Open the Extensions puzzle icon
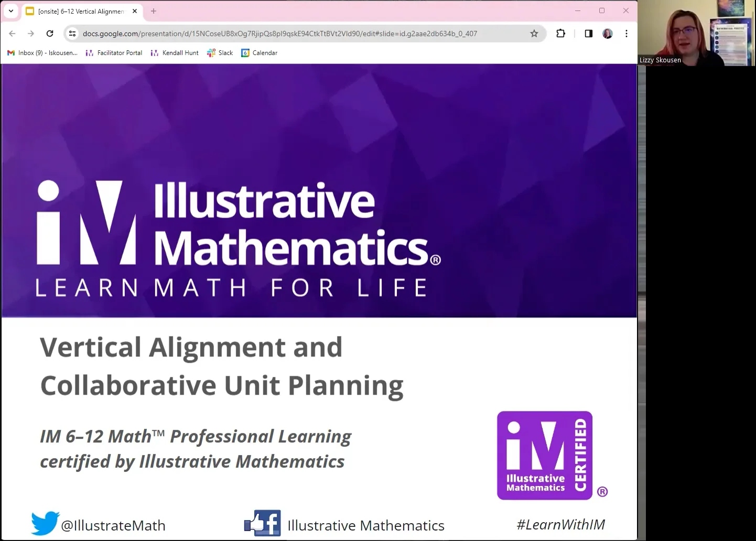The image size is (756, 541). pyautogui.click(x=561, y=34)
